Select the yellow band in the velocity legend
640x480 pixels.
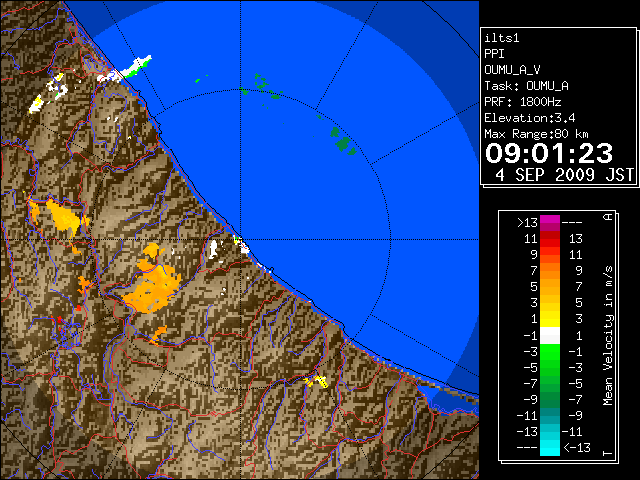tap(550, 319)
